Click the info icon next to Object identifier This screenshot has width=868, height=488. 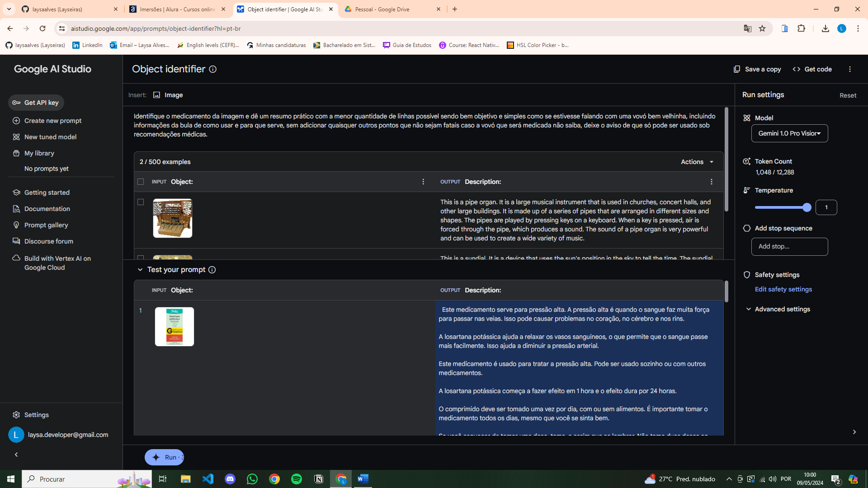pos(212,69)
